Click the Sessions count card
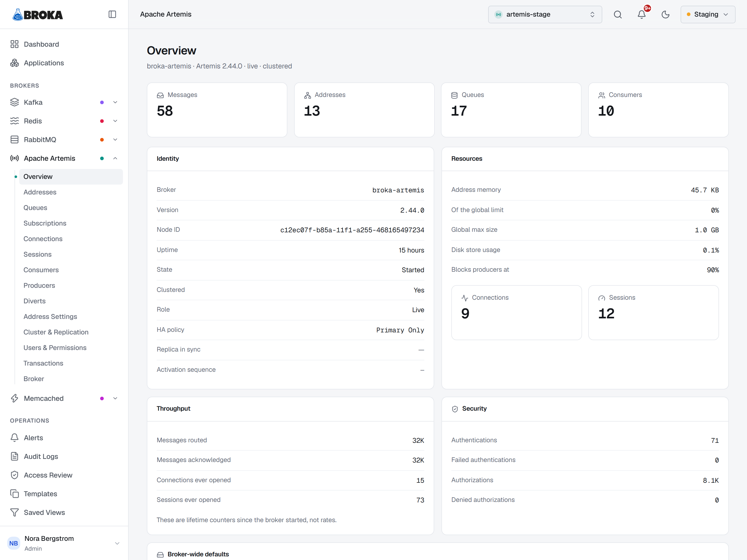Image resolution: width=747 pixels, height=560 pixels. (653, 313)
